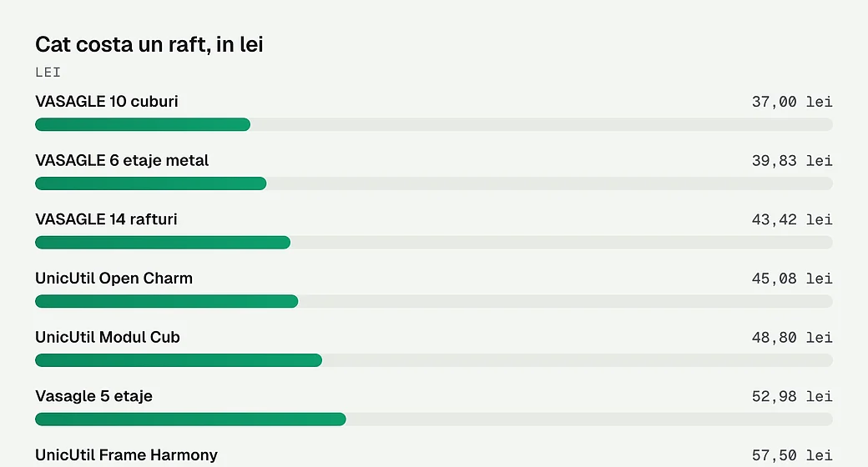The width and height of the screenshot is (868, 467).
Task: Click the 37,00 lei price value
Action: 792,102
